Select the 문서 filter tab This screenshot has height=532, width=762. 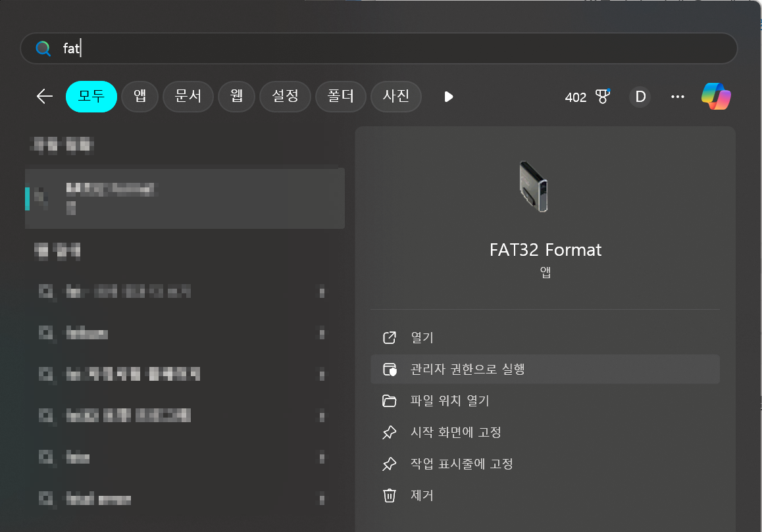[x=188, y=96]
